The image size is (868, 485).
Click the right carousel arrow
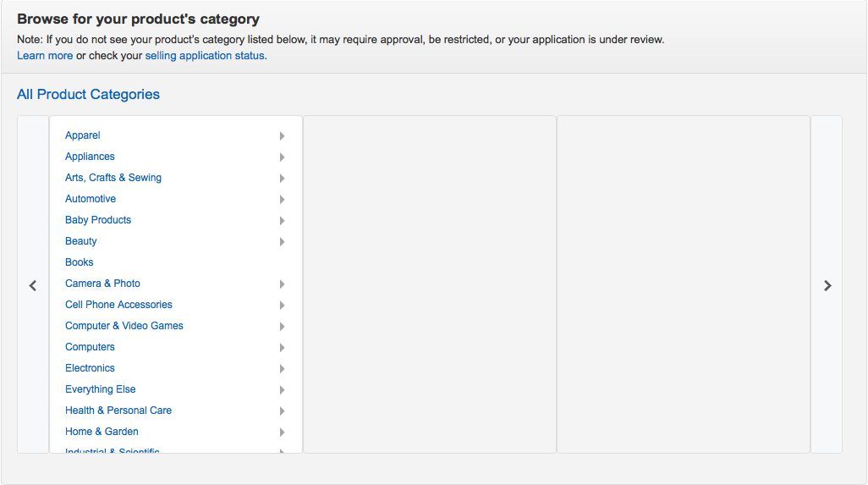(x=827, y=286)
